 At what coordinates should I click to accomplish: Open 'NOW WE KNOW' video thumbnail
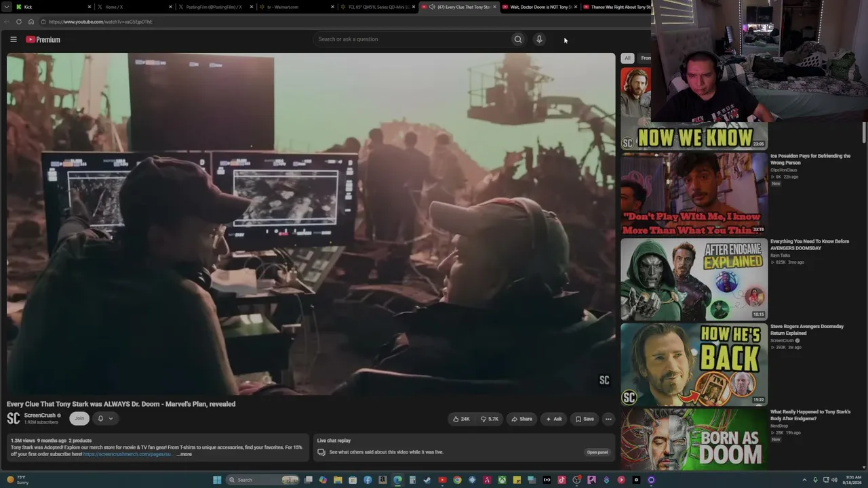694,108
